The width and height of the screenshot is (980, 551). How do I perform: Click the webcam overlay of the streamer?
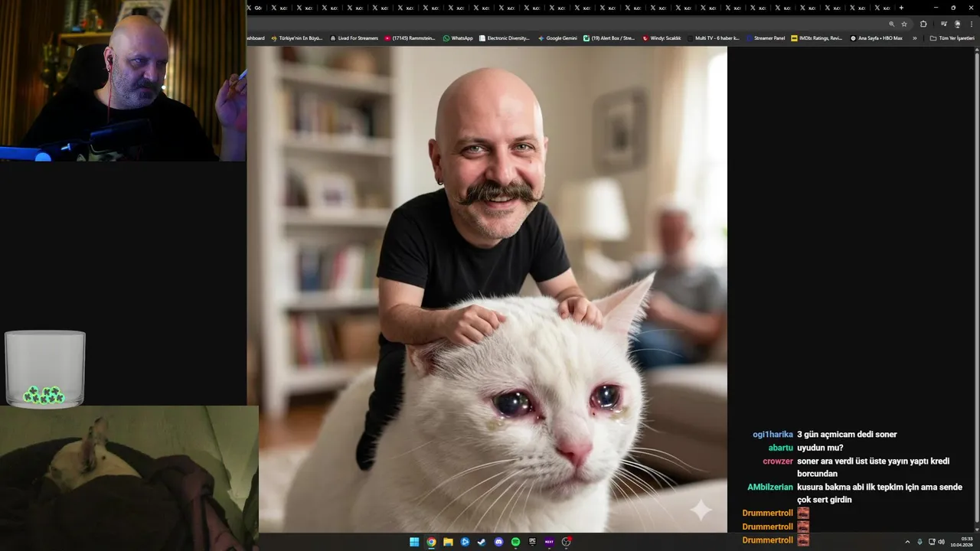tap(123, 80)
